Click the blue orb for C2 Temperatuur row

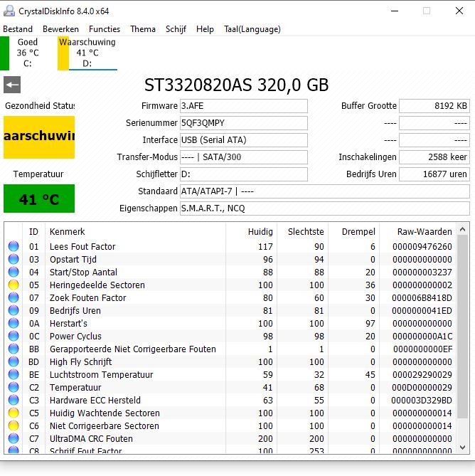[x=14, y=387]
